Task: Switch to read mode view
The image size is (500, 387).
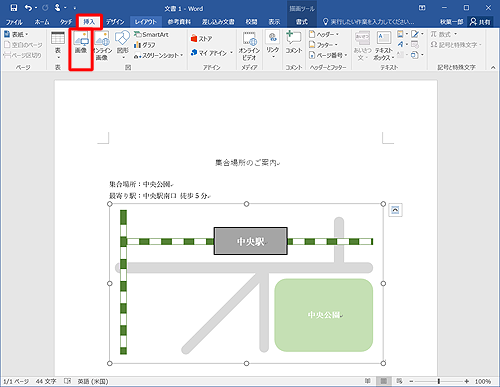Action: click(367, 381)
